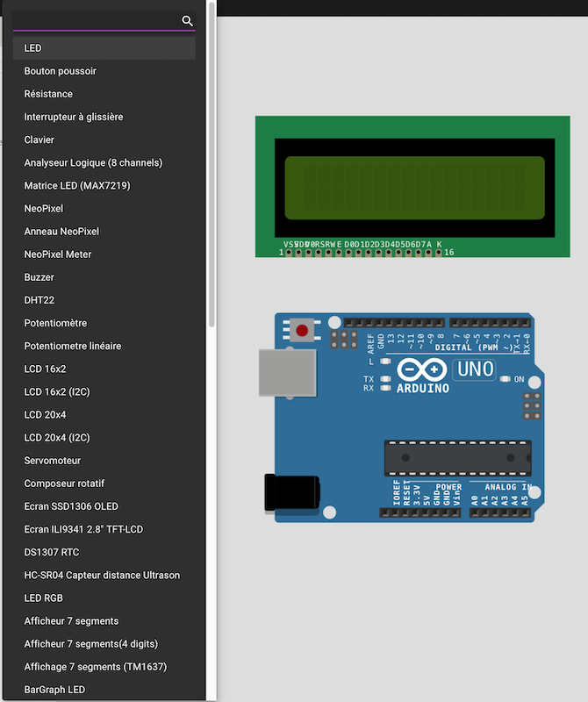Add Analyseur Logique (8 channels)

(x=104, y=162)
